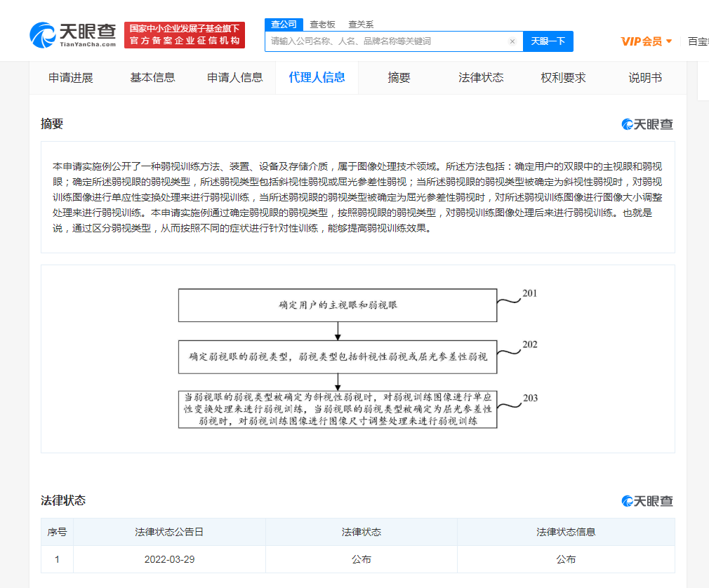The image size is (709, 588).
Task: Click the 序号 column header
Action: [x=57, y=532]
